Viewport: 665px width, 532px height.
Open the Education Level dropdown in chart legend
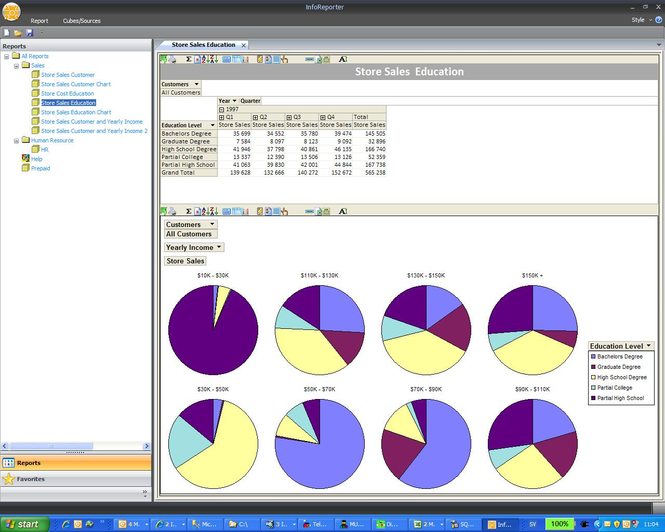(649, 345)
